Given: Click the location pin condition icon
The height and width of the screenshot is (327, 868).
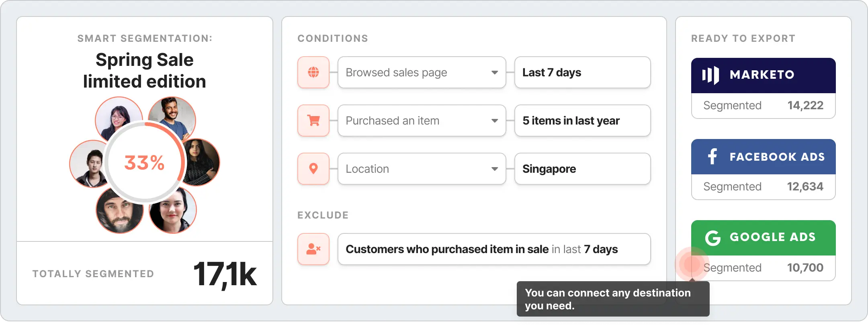Looking at the screenshot, I should click(x=313, y=169).
